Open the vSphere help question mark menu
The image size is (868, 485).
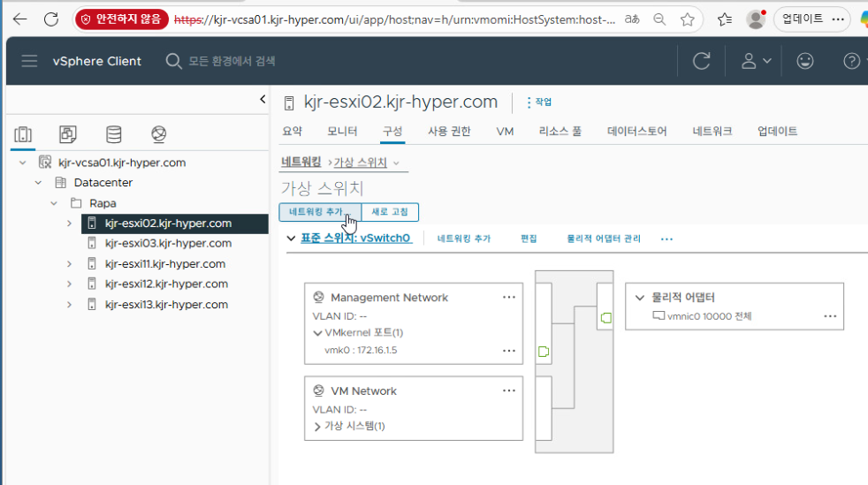(x=854, y=61)
